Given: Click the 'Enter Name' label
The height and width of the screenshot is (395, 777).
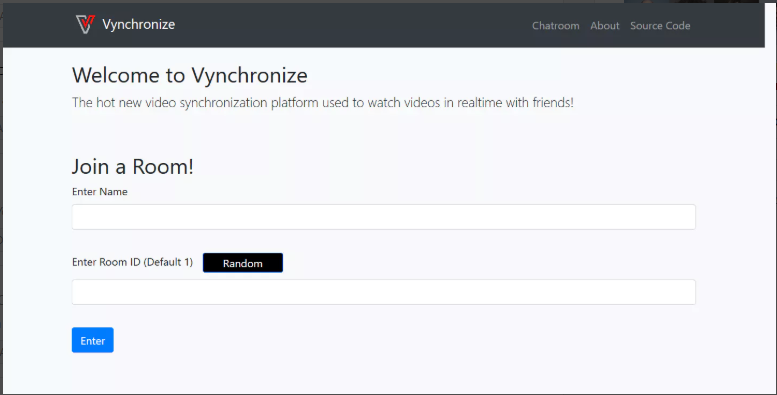Looking at the screenshot, I should click(100, 192).
